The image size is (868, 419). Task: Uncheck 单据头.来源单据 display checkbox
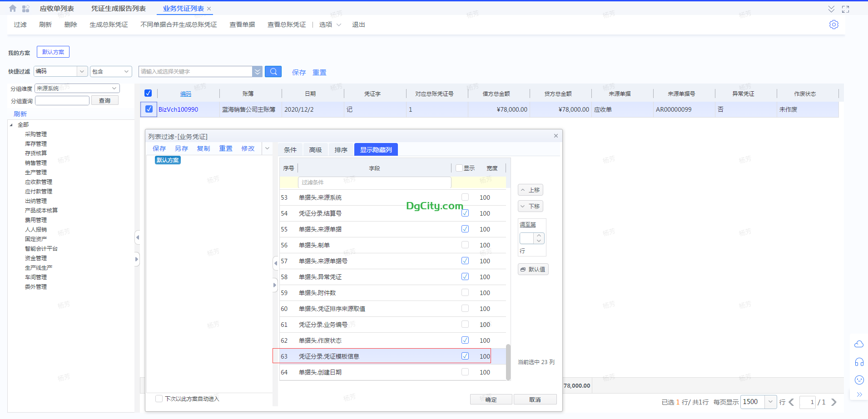tap(465, 229)
